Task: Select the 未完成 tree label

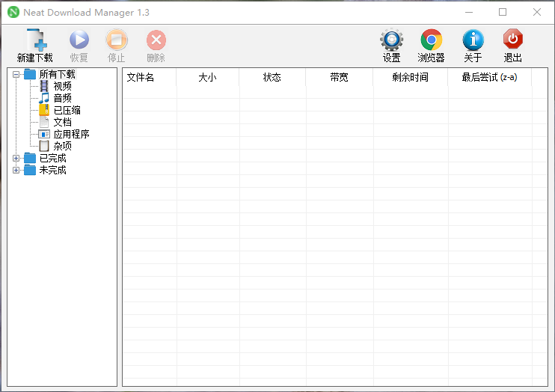Action: coord(53,170)
